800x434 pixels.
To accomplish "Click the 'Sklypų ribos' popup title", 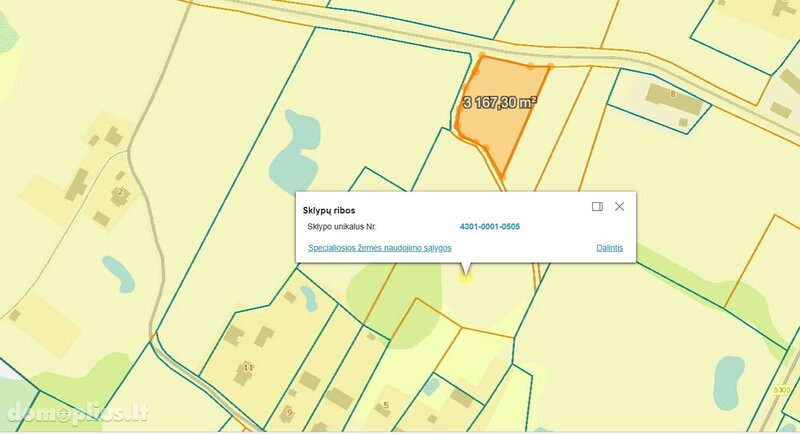I will pyautogui.click(x=329, y=210).
